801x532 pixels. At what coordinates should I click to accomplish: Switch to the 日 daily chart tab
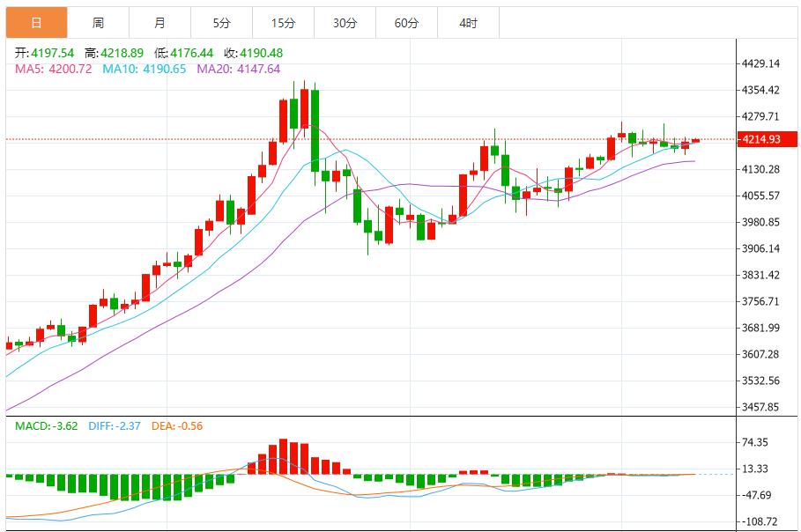coord(36,23)
